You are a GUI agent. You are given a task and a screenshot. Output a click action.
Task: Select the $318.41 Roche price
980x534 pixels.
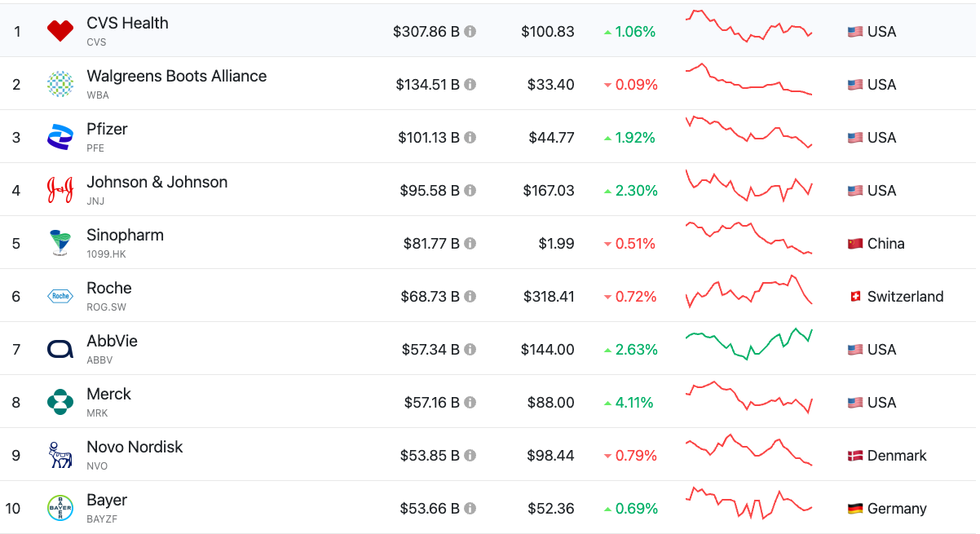549,297
